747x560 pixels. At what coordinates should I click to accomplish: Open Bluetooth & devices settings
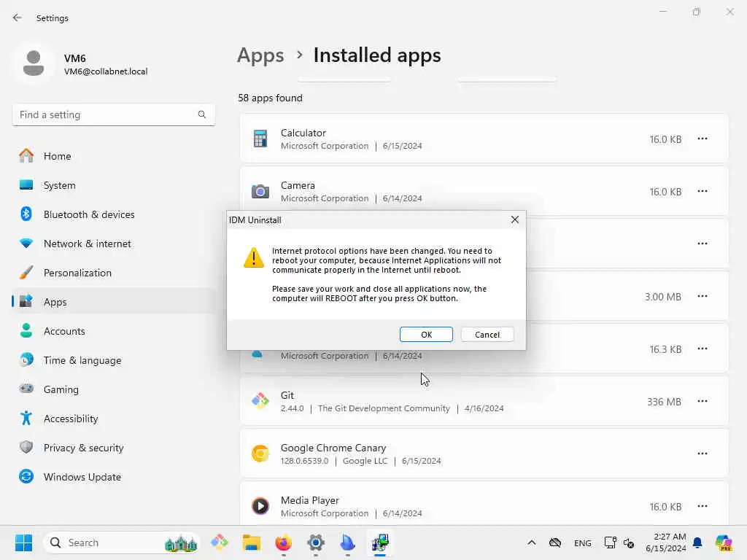113,214
